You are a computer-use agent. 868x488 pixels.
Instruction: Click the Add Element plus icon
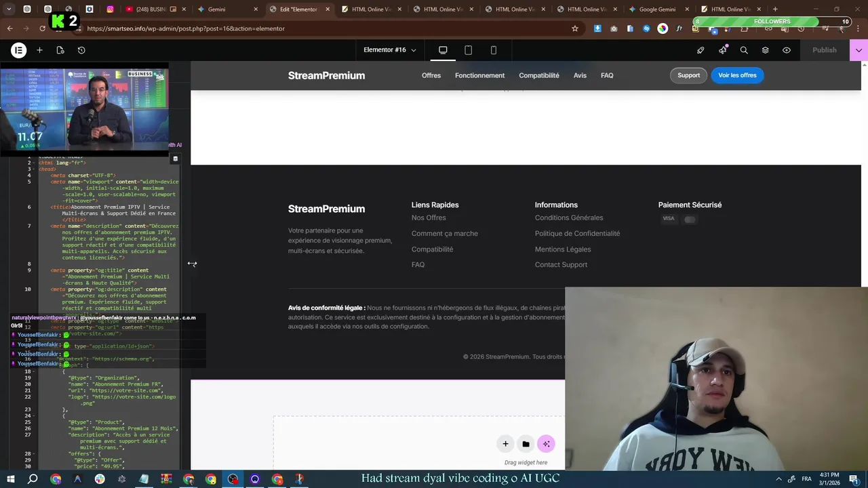pos(39,50)
